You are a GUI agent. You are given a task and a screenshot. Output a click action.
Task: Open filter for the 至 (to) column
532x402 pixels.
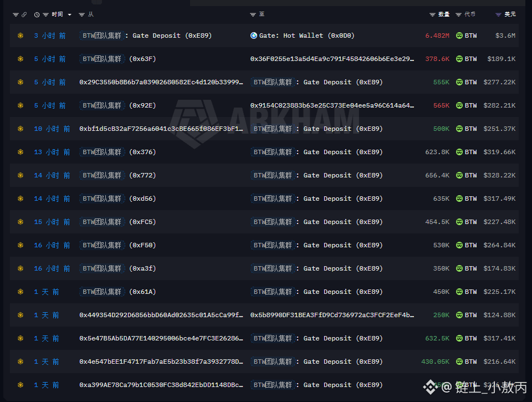coord(253,14)
